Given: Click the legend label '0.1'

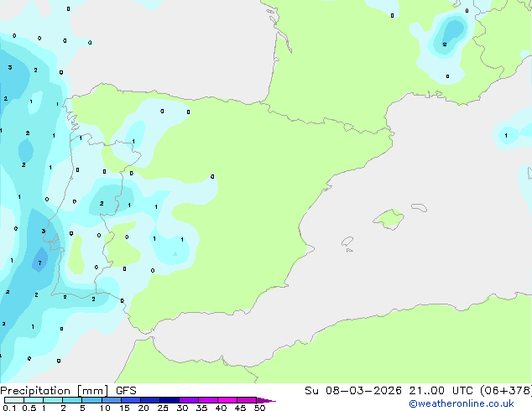Looking at the screenshot, I should coord(9,408).
